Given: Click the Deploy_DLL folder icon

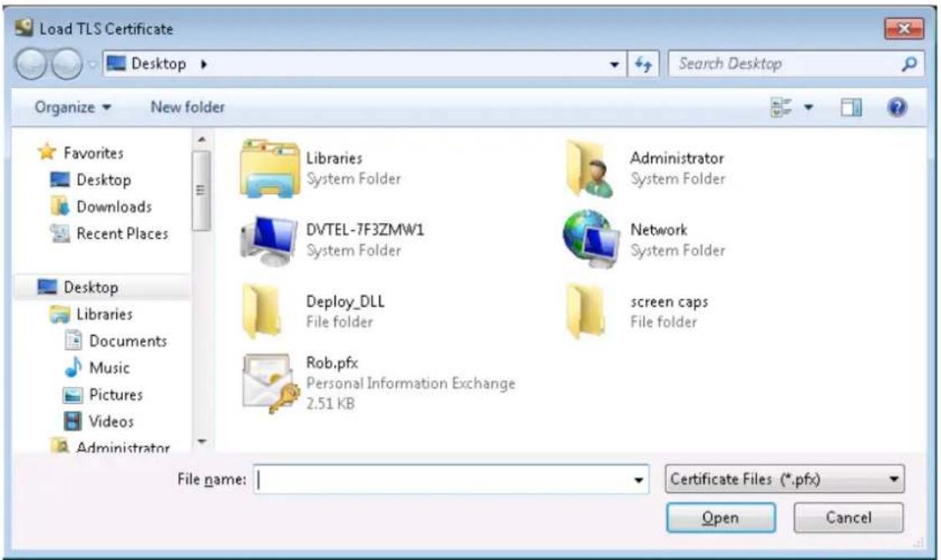Looking at the screenshot, I should pyautogui.click(x=262, y=311).
